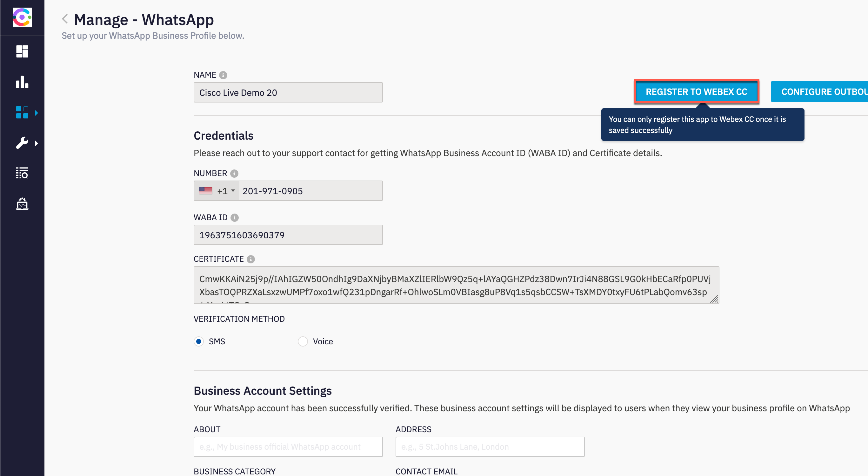Open the +1 country code dropdown
Image resolution: width=868 pixels, height=476 pixels.
pos(216,191)
